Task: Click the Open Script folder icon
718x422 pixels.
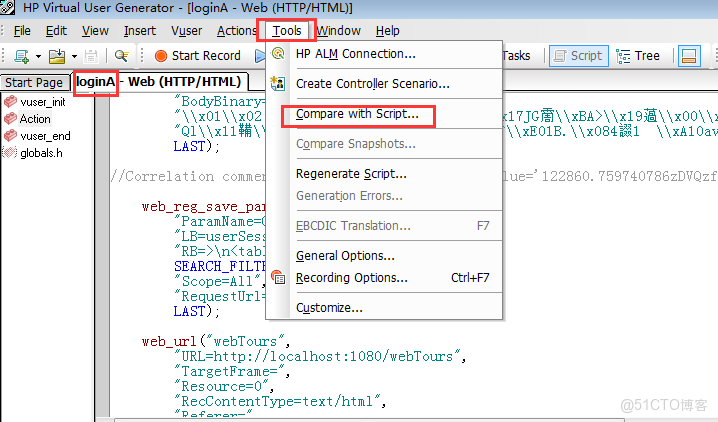Action: point(57,56)
